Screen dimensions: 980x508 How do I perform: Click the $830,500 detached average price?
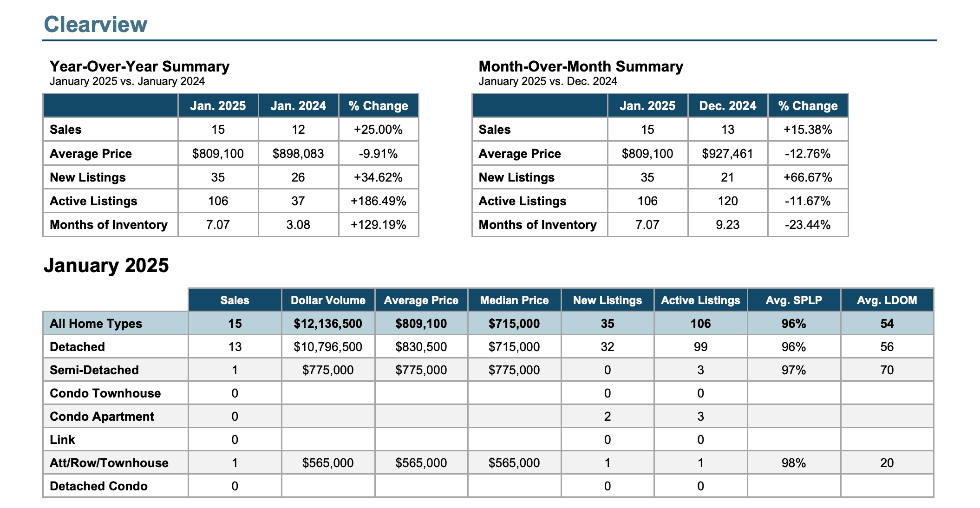click(421, 347)
